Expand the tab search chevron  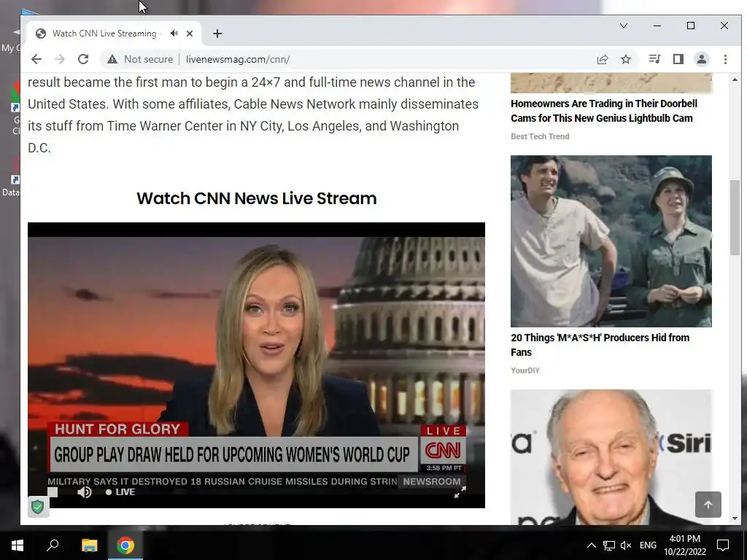pyautogui.click(x=623, y=26)
